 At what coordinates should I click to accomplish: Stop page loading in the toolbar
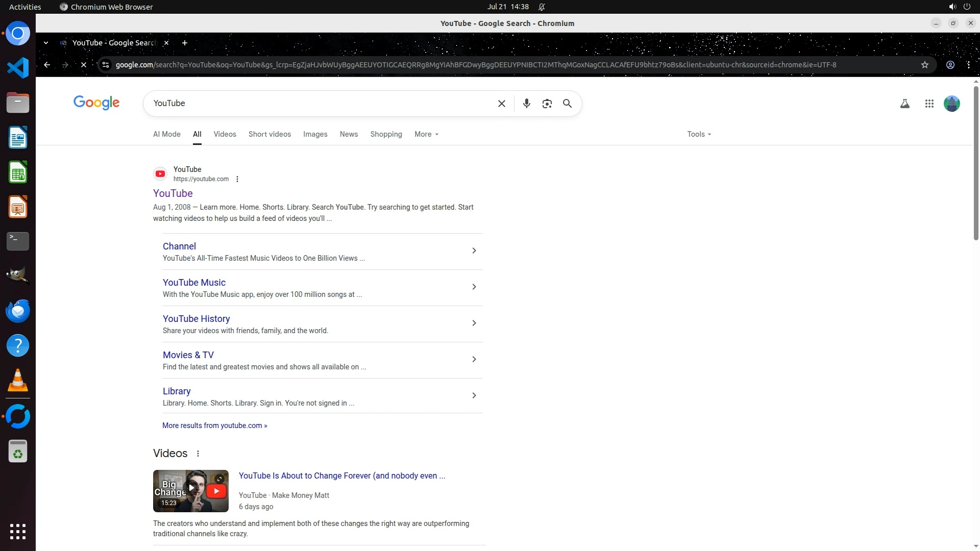[x=84, y=65]
